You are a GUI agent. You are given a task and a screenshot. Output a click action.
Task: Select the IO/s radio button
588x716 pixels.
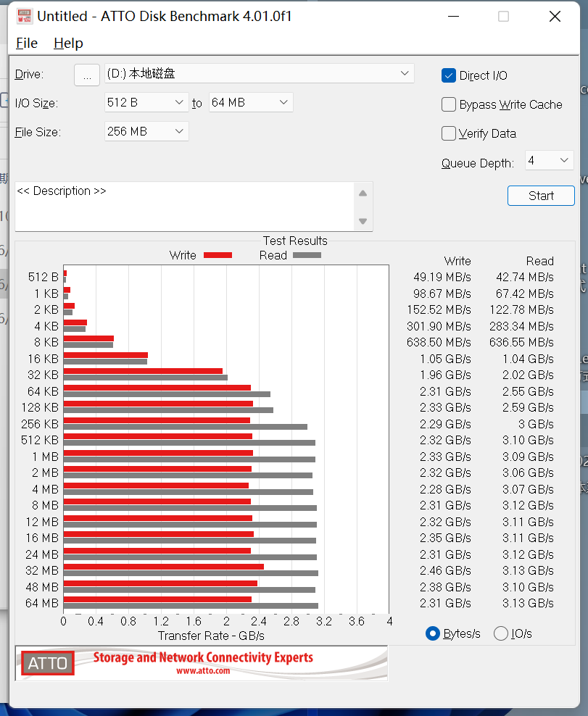pos(501,633)
